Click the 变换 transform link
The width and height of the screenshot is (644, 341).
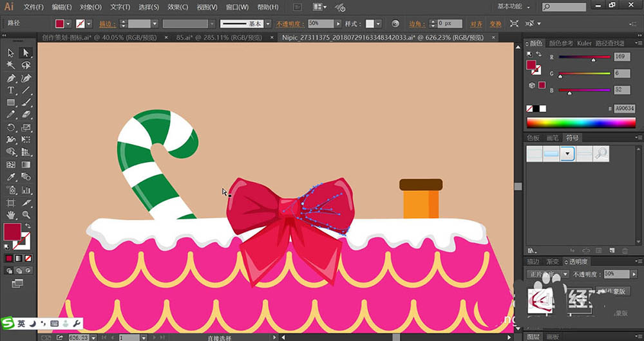click(495, 24)
